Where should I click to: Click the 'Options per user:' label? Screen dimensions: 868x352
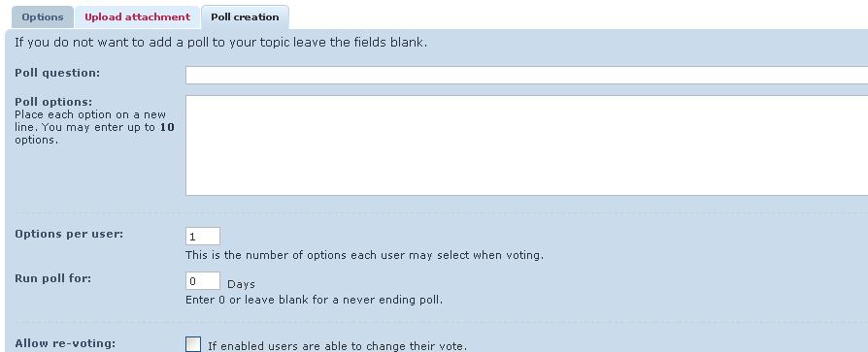69,234
